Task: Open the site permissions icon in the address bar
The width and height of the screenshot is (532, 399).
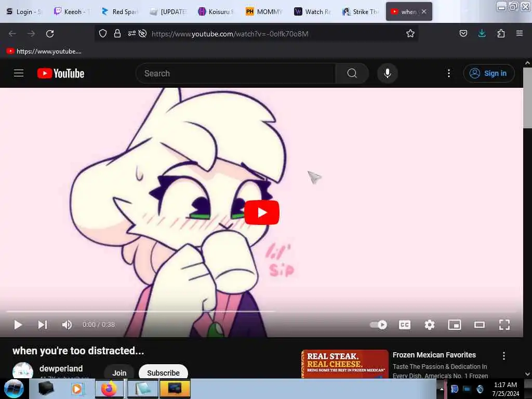Action: [x=131, y=33]
